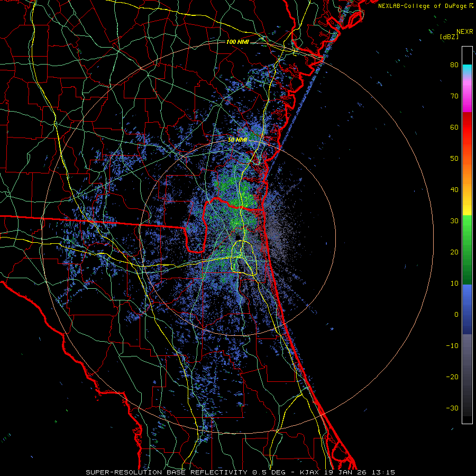This screenshot has height=476, width=476.
Task: Click the -20 value on the dBZ scale
Action: point(452,377)
